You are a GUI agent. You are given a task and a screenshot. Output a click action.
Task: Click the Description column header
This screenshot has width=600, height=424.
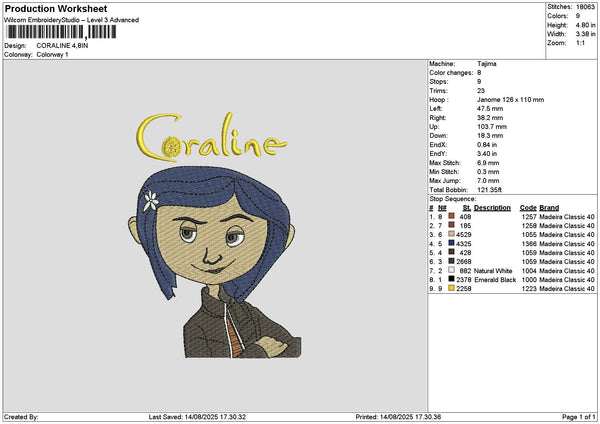(x=492, y=207)
